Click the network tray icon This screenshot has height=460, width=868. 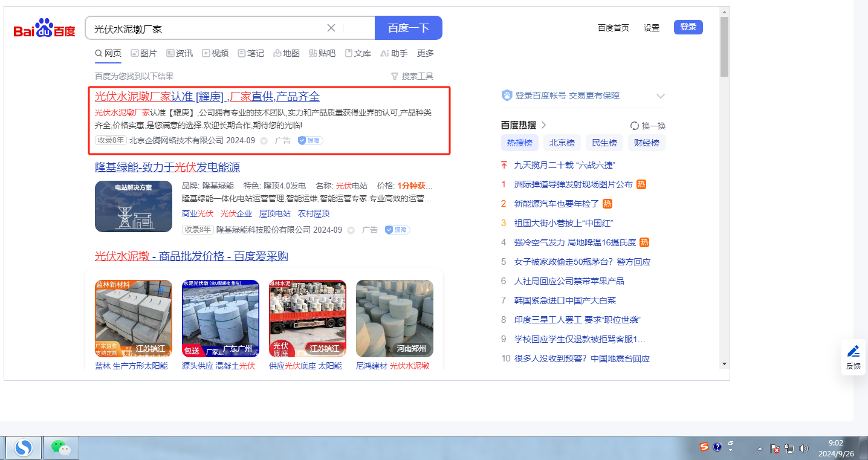tap(789, 449)
